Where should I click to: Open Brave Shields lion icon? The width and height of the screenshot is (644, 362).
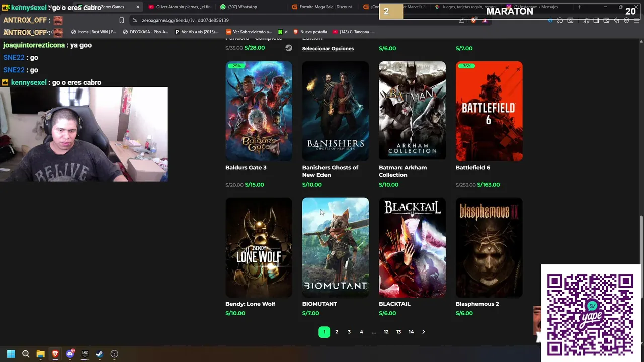(x=473, y=21)
